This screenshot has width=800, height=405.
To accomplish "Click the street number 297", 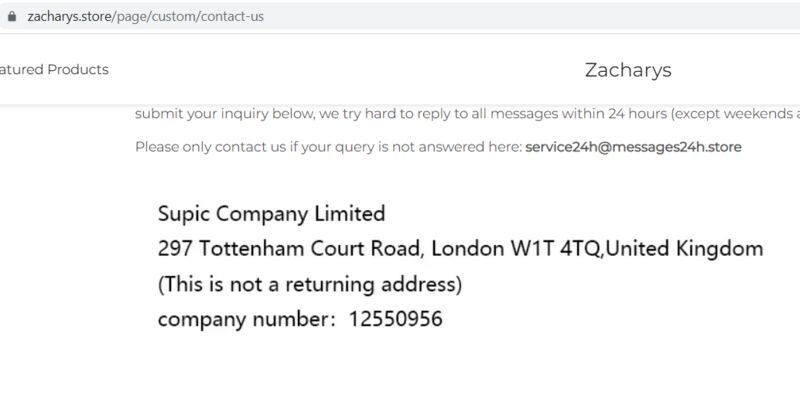I will pos(175,249).
